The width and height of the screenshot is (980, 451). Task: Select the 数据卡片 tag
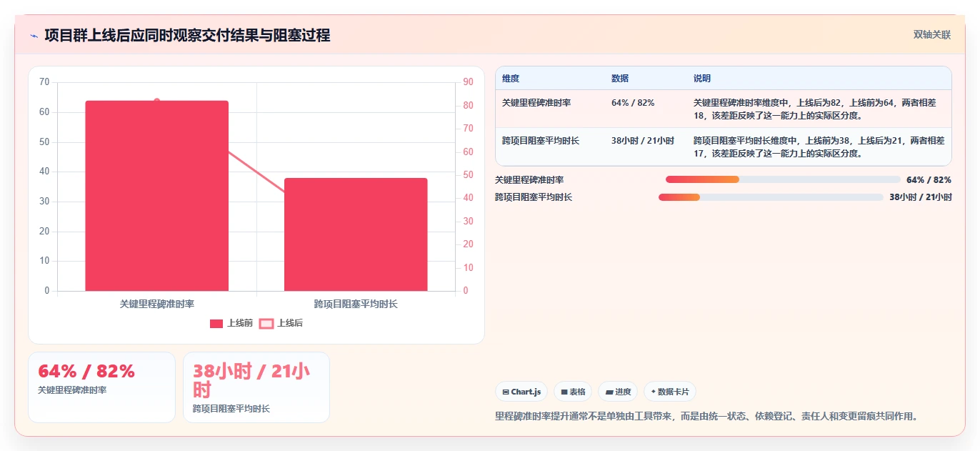click(669, 392)
